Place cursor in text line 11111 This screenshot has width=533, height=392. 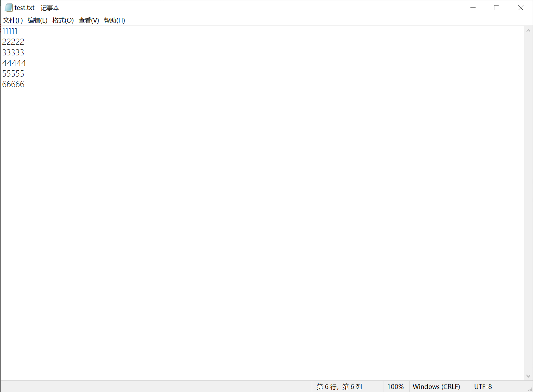pyautogui.click(x=10, y=31)
